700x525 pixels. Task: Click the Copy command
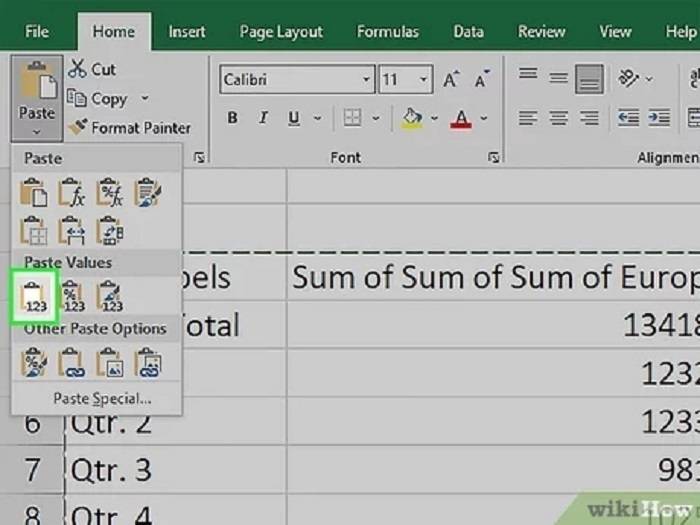coord(97,99)
